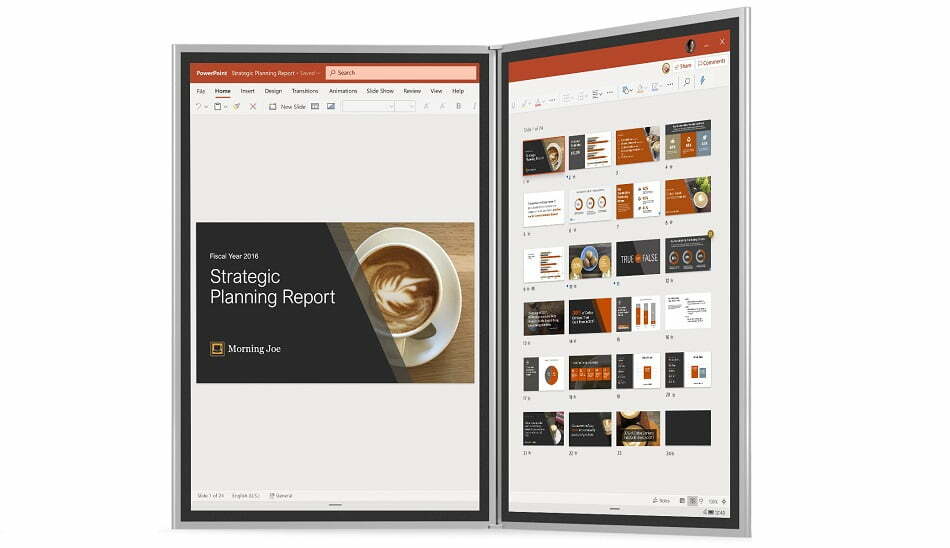Select the slide 1 coffee thumbnail in sorter
This screenshot has height=548, width=950.
coord(543,155)
